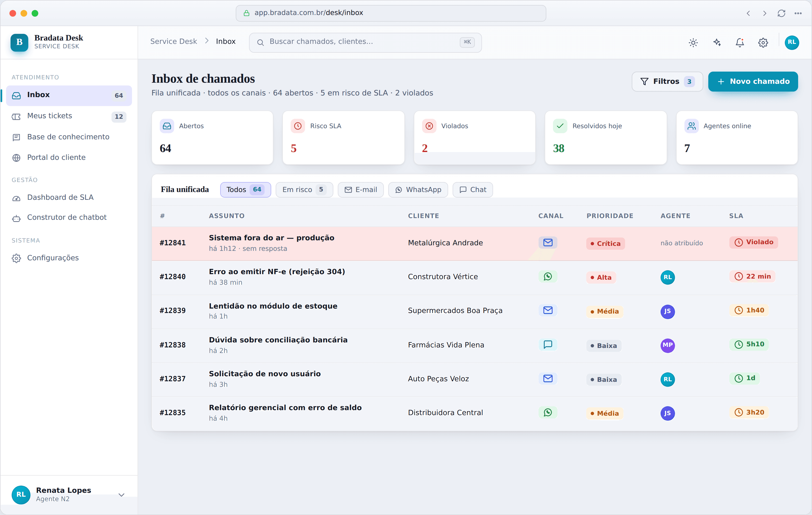The height and width of the screenshot is (515, 812).
Task: Open the AI sparkles assistant icon
Action: pos(717,42)
